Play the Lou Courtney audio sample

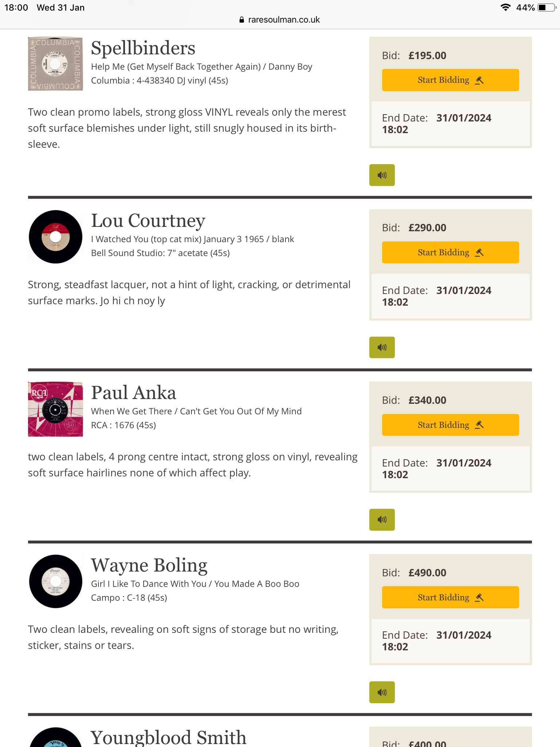pos(382,347)
